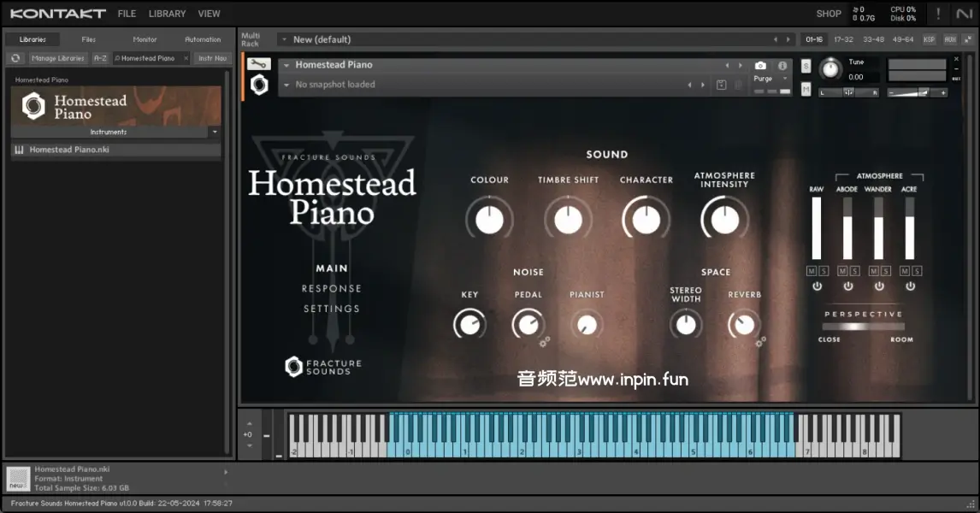Expand the Instruments dropdown arrow
980x513 pixels.
(215, 132)
